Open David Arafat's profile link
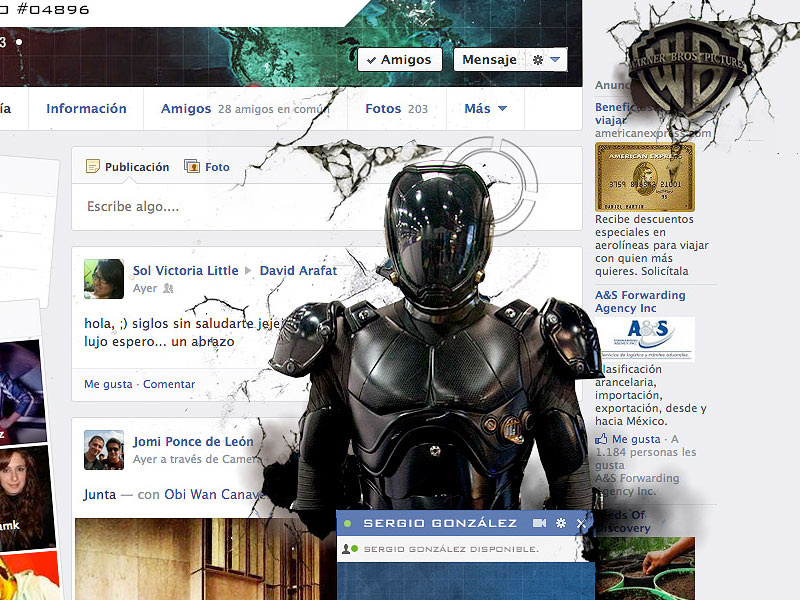Viewport: 800px width, 600px height. coord(298,270)
